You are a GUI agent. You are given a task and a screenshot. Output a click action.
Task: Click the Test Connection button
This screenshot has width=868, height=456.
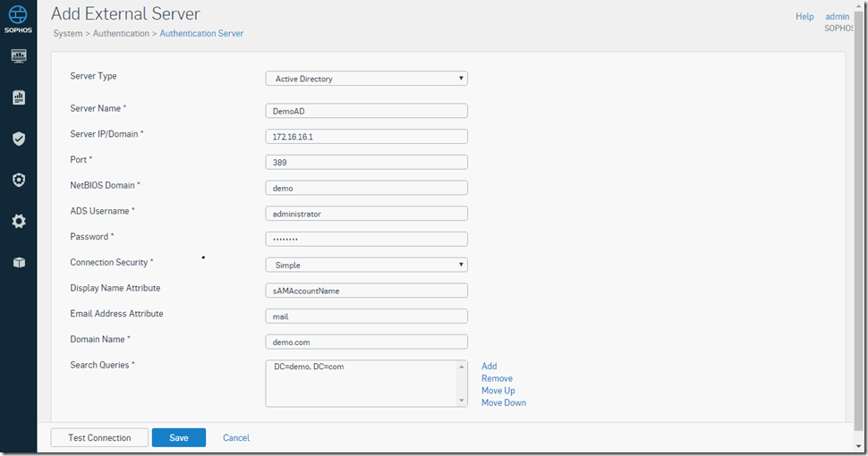point(99,438)
